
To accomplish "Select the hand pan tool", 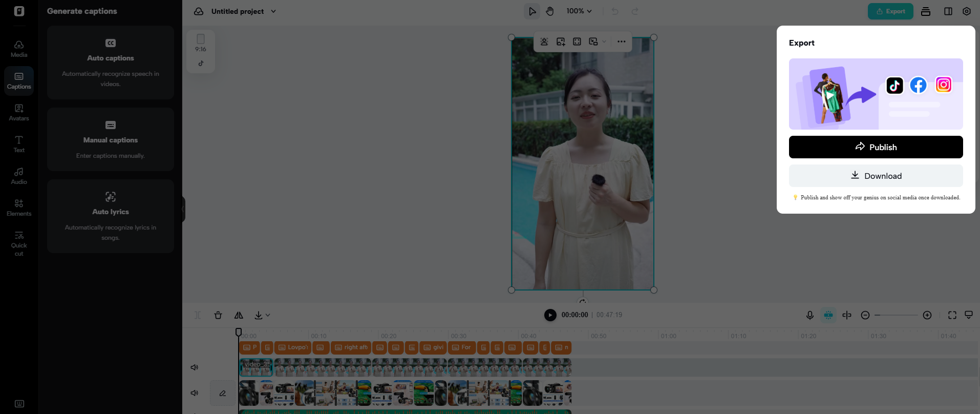I will coord(550,11).
